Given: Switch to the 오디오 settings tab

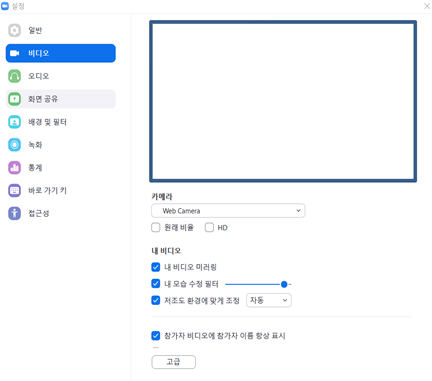Looking at the screenshot, I should 61,76.
